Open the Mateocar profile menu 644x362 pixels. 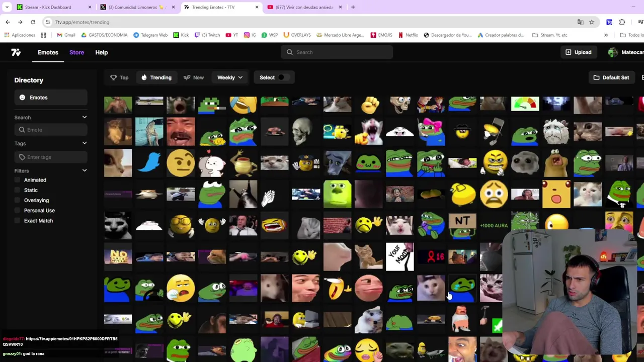tap(626, 52)
